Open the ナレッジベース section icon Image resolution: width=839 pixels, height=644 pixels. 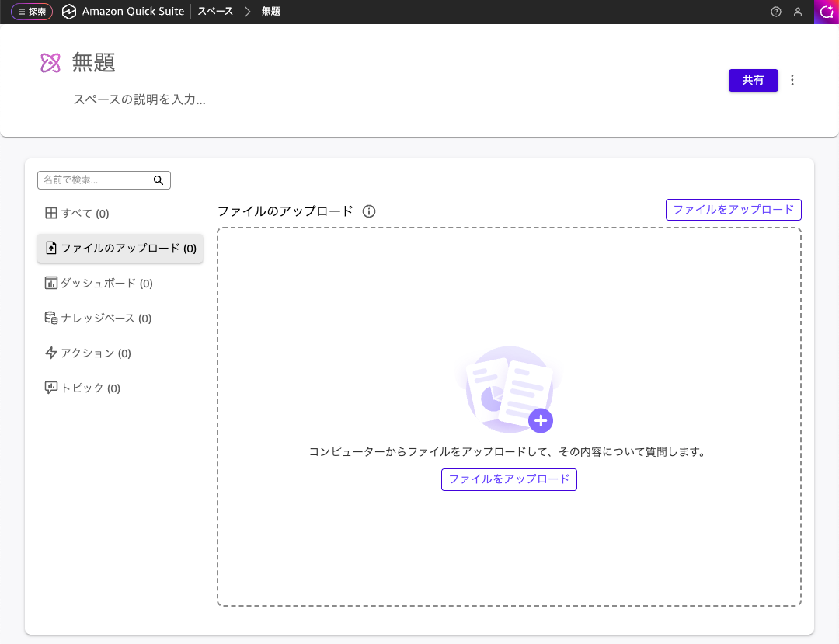pyautogui.click(x=51, y=318)
